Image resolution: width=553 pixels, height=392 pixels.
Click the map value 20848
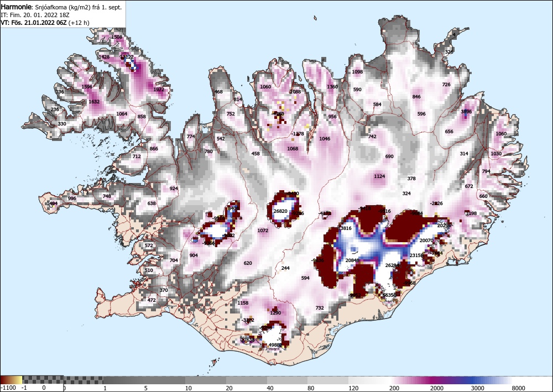pyautogui.click(x=352, y=260)
